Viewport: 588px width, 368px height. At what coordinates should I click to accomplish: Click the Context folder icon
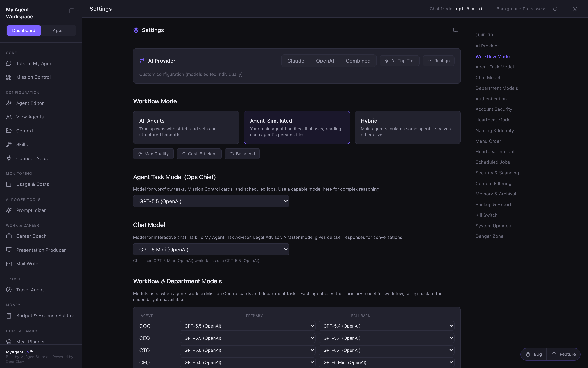point(9,131)
